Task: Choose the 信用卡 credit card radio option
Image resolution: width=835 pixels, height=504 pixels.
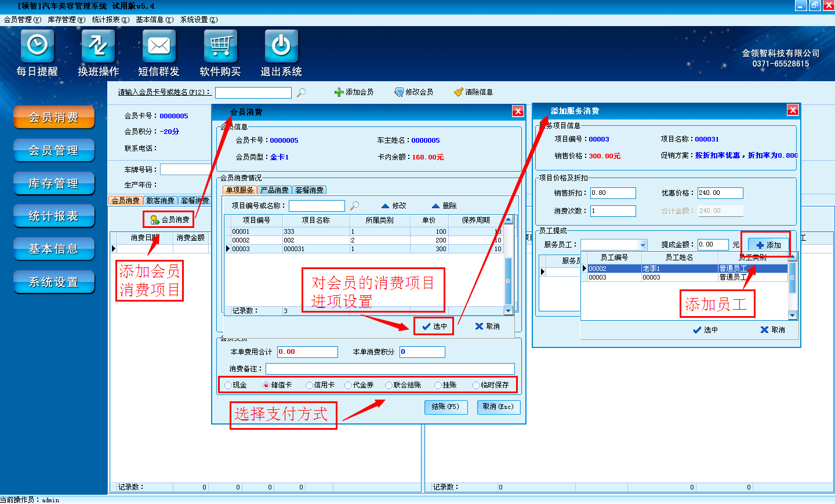Action: [x=309, y=385]
